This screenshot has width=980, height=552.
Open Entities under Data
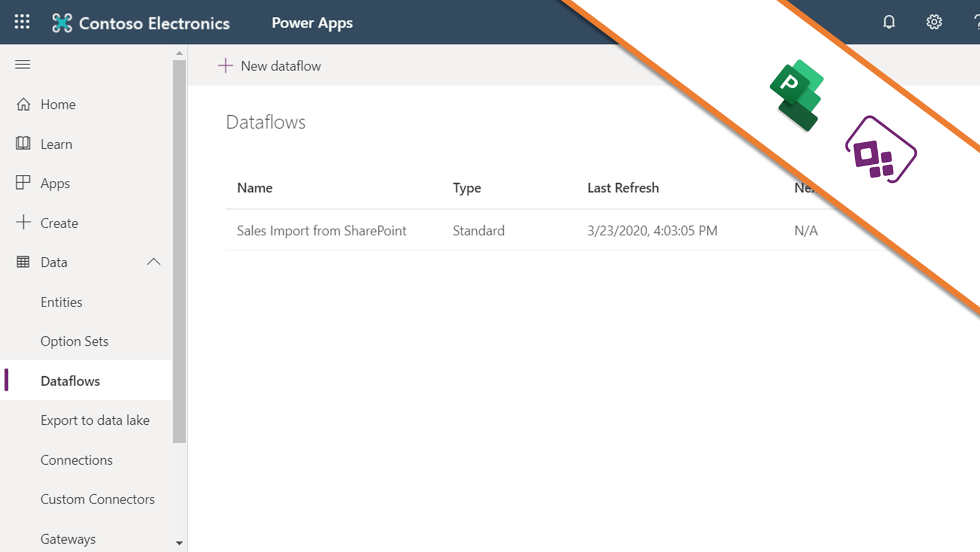[62, 302]
